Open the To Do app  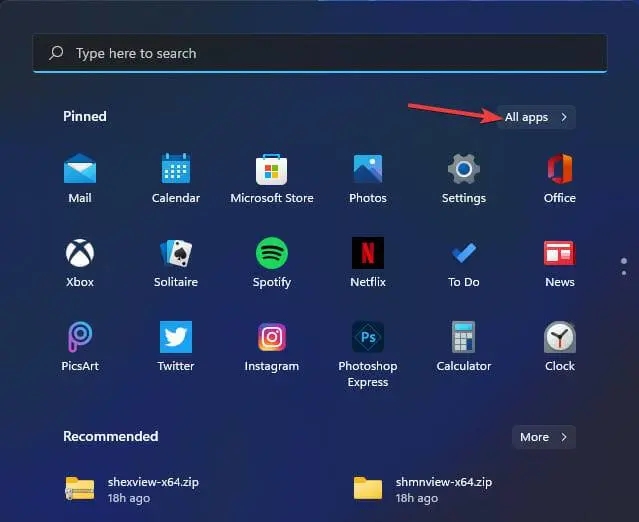pyautogui.click(x=464, y=263)
